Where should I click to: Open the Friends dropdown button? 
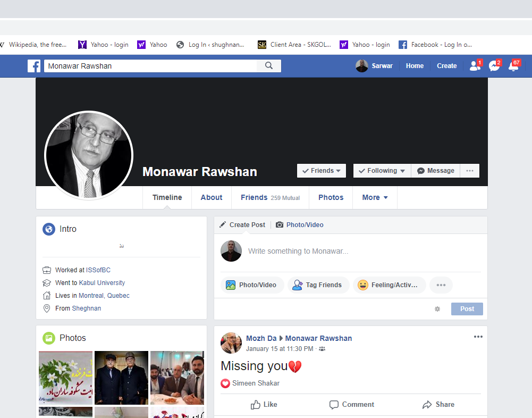(322, 171)
